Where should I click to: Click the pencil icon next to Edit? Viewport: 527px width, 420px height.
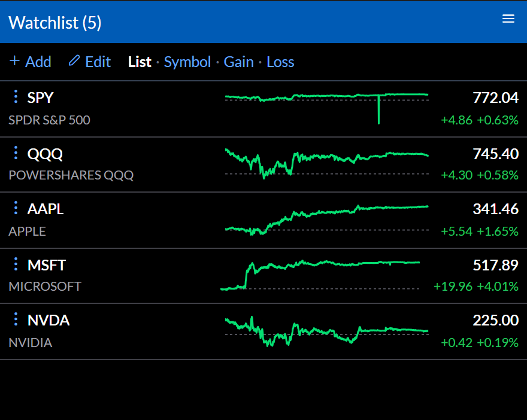point(74,61)
